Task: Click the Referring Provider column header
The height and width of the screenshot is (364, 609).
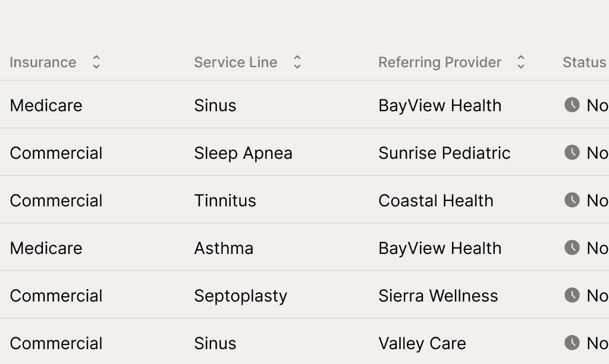Action: tap(440, 62)
